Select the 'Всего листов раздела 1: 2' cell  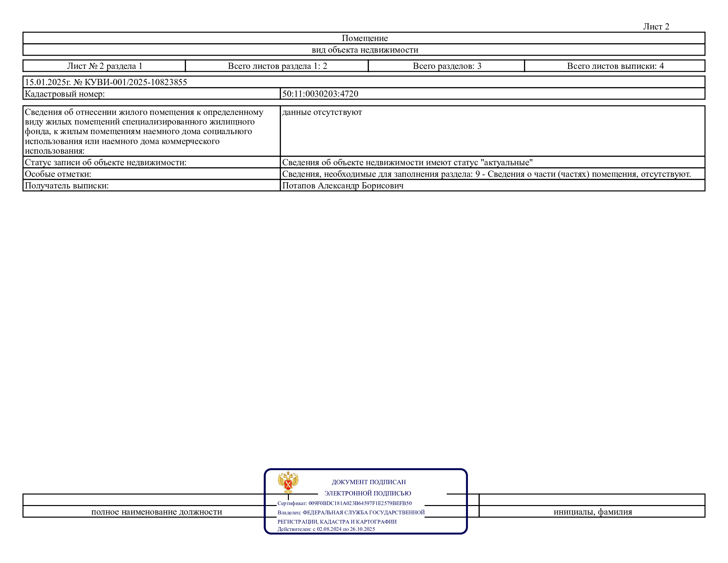277,66
